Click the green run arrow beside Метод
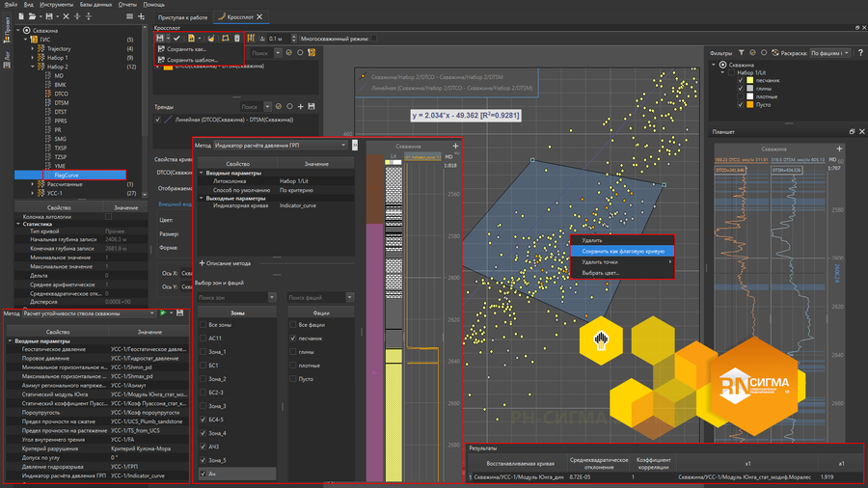This screenshot has height=488, width=868. pos(163,313)
